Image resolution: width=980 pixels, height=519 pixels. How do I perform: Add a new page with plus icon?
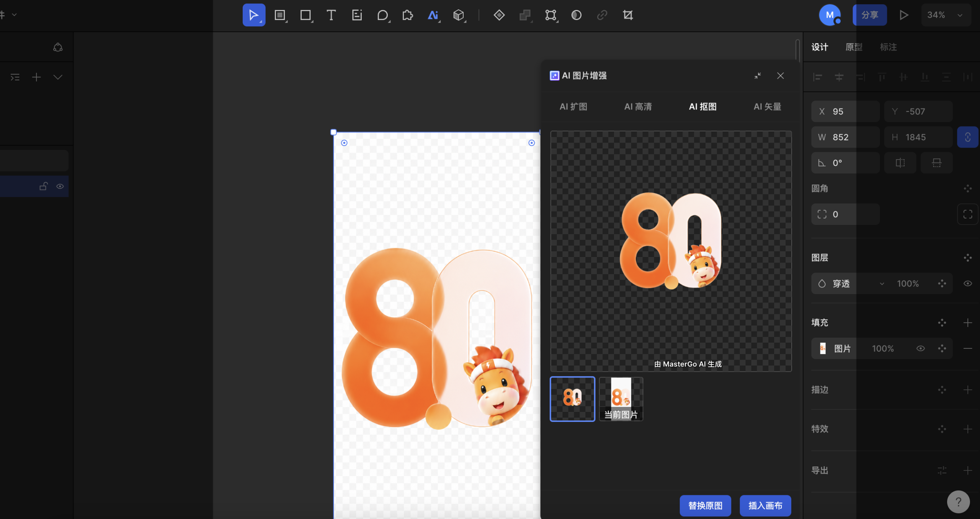pyautogui.click(x=36, y=77)
